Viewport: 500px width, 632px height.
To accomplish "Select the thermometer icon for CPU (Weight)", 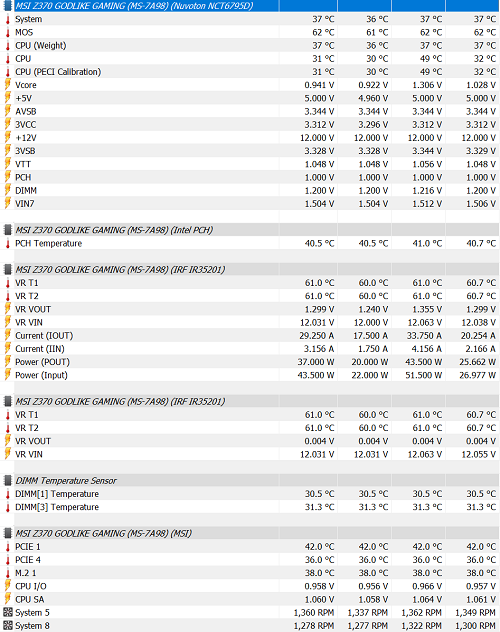I will tap(7, 46).
